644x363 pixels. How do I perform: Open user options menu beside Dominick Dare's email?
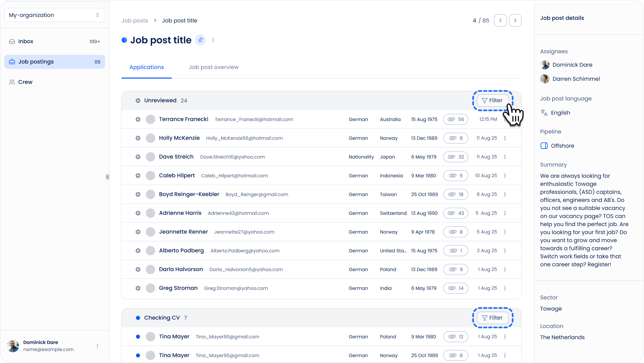click(x=98, y=346)
